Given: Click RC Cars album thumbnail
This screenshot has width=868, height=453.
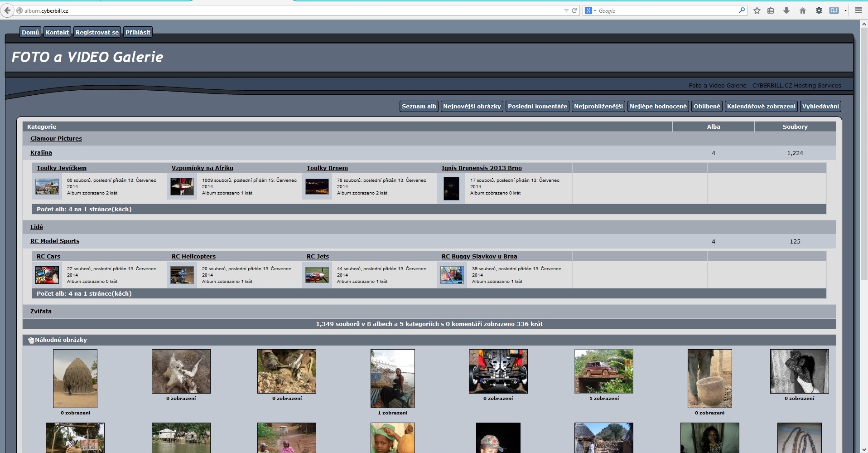Looking at the screenshot, I should [47, 275].
